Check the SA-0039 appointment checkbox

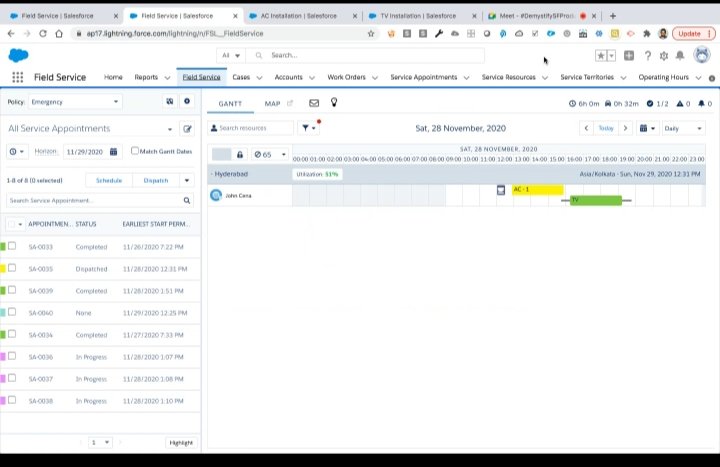click(x=12, y=290)
